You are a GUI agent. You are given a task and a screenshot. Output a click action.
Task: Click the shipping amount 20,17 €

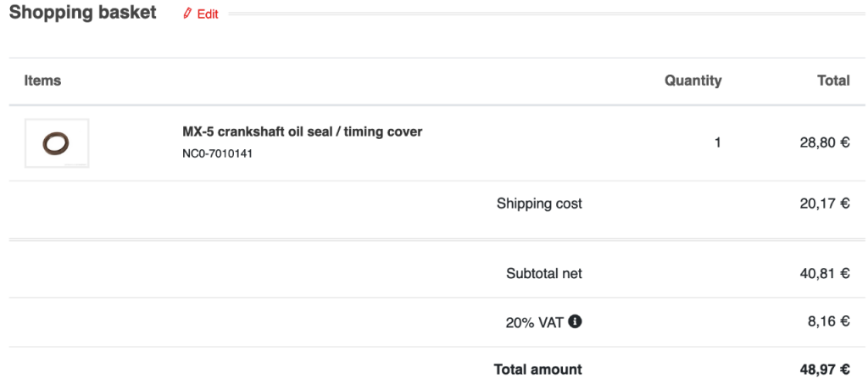pos(825,203)
